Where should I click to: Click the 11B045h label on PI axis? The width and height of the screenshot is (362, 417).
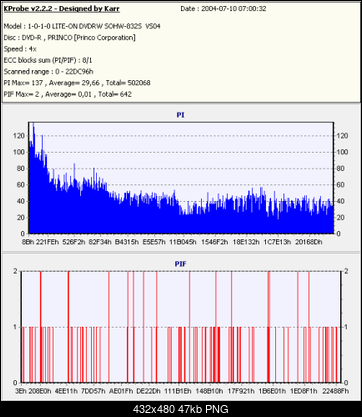(183, 242)
